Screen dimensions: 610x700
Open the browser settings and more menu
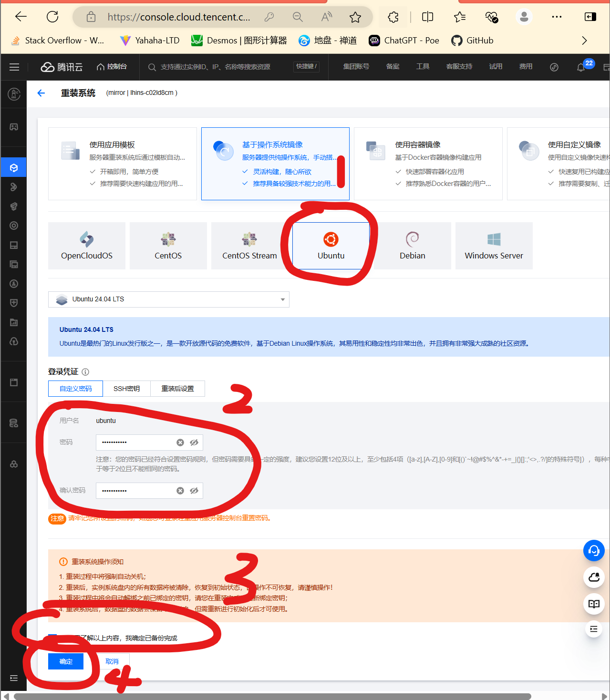coord(557,17)
